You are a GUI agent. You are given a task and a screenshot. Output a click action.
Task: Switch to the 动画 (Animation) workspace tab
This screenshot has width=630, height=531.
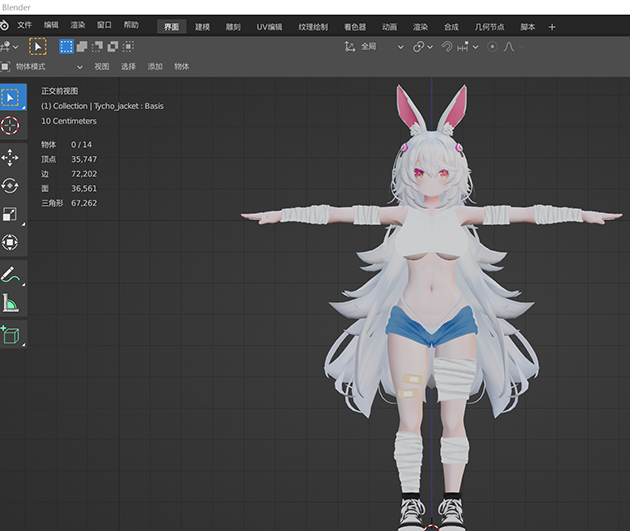[389, 27]
